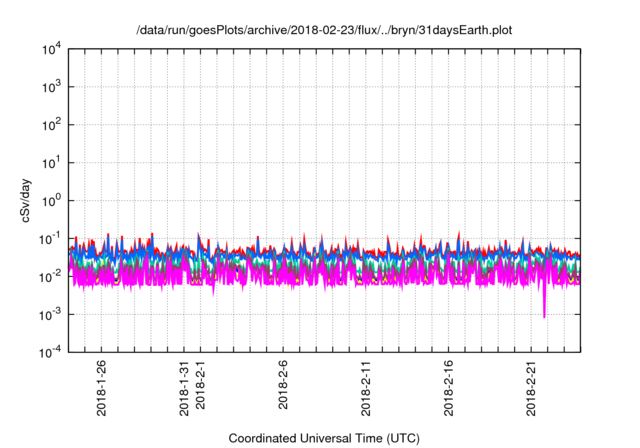Screen dimensions: 640x448
Task: Click the plot title file path text
Action: point(325,31)
